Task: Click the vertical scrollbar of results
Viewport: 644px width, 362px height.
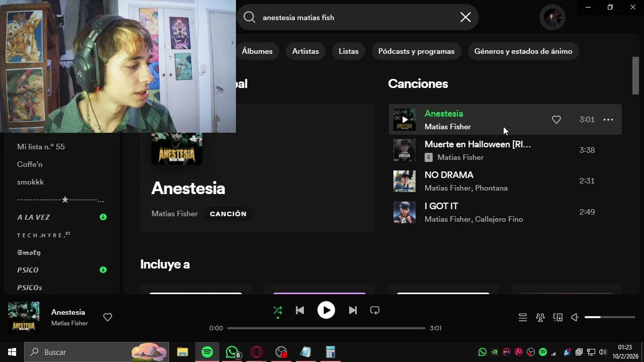Action: tap(635, 75)
